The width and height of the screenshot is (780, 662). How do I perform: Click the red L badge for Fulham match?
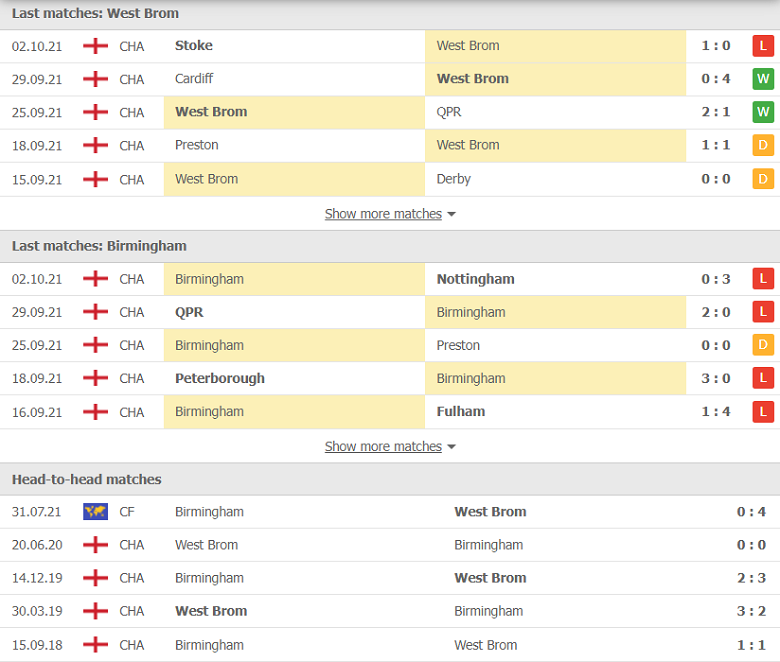click(763, 412)
